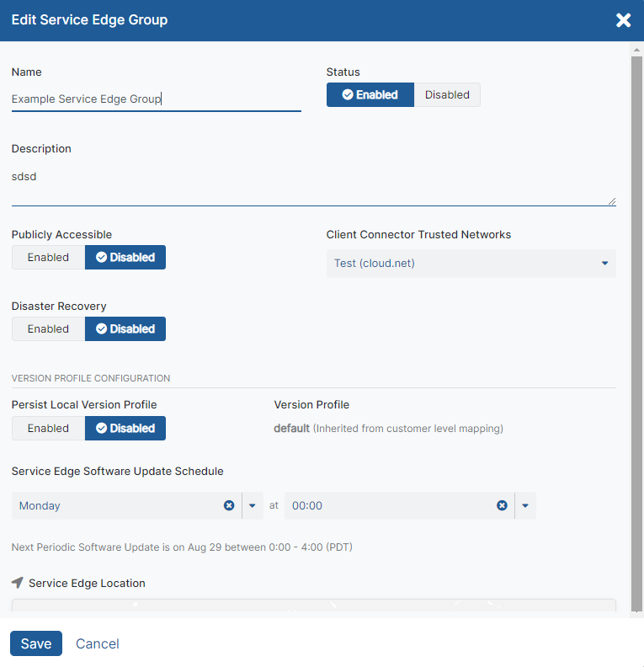This screenshot has width=644, height=667.
Task: Click the Name input field
Action: 156,99
